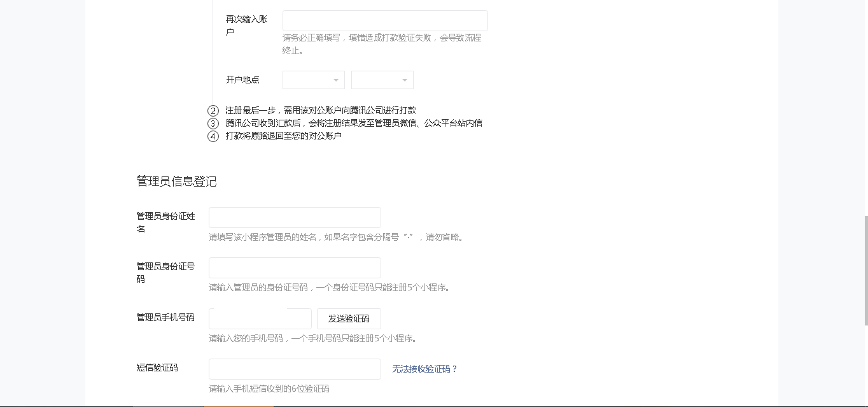Click the 管理员手机号码 field label

click(165, 317)
